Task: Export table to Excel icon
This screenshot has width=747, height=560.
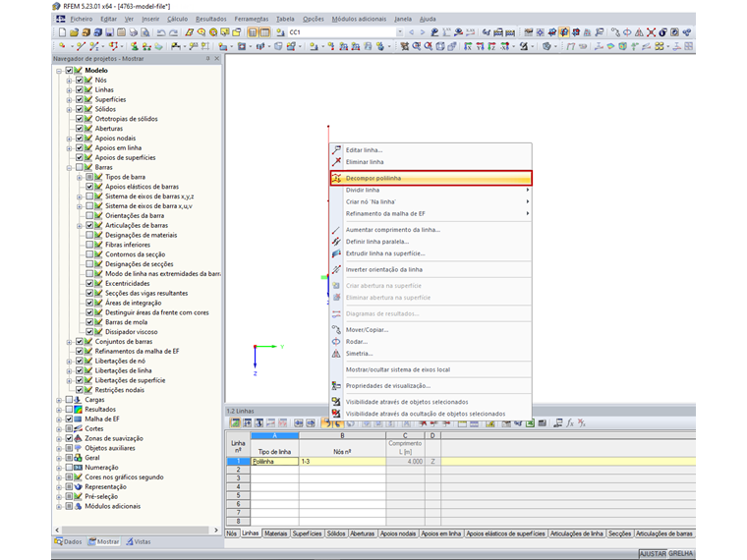Action: tap(530, 422)
